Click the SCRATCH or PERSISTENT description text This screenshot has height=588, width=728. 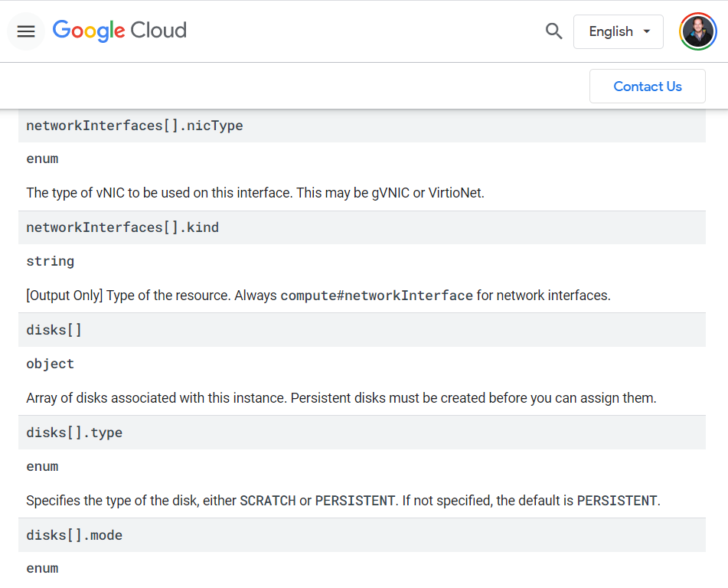343,501
